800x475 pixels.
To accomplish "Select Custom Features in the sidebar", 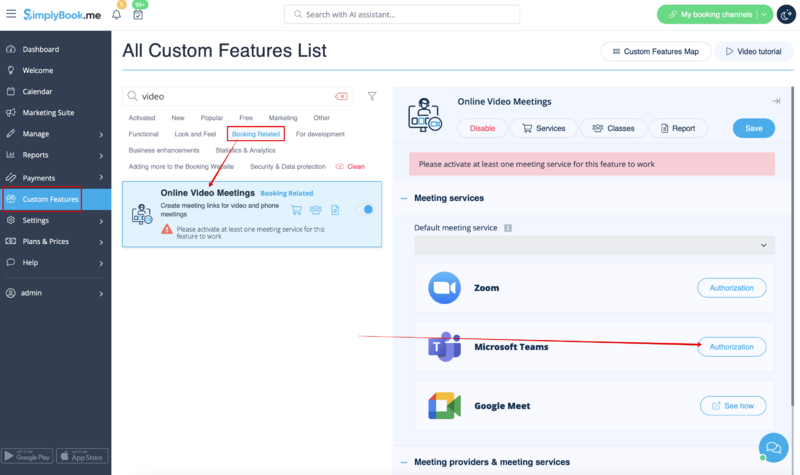I will [56, 199].
